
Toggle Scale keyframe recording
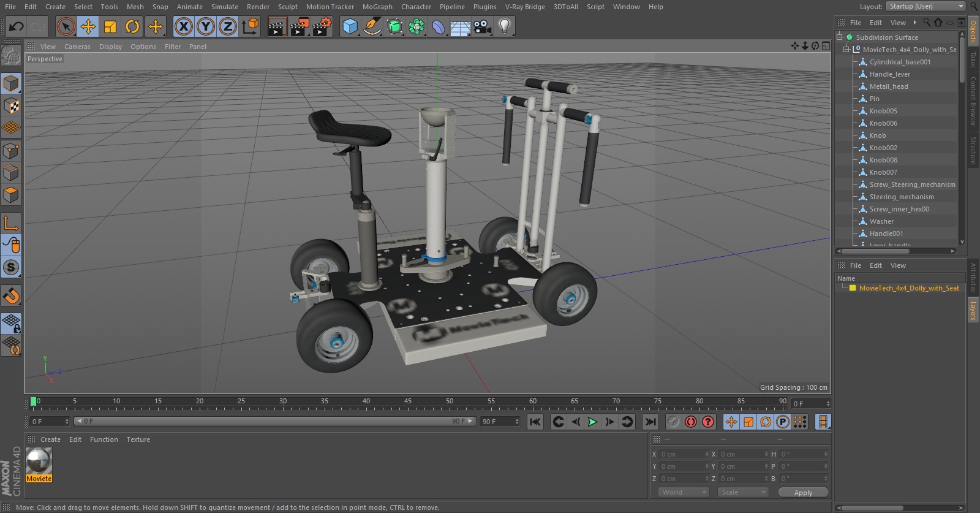748,422
